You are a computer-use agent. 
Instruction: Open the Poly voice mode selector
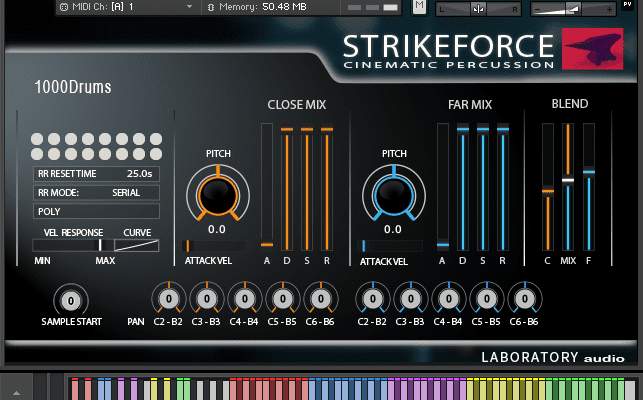[96, 211]
